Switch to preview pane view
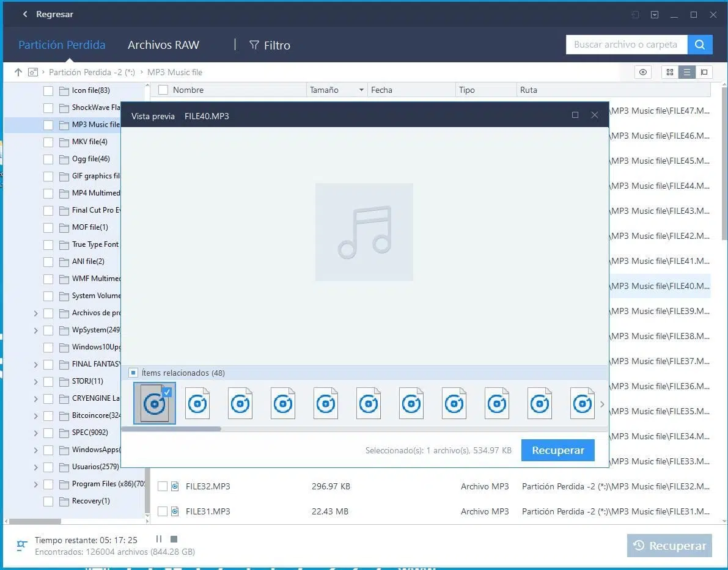The height and width of the screenshot is (570, 728). tap(704, 72)
